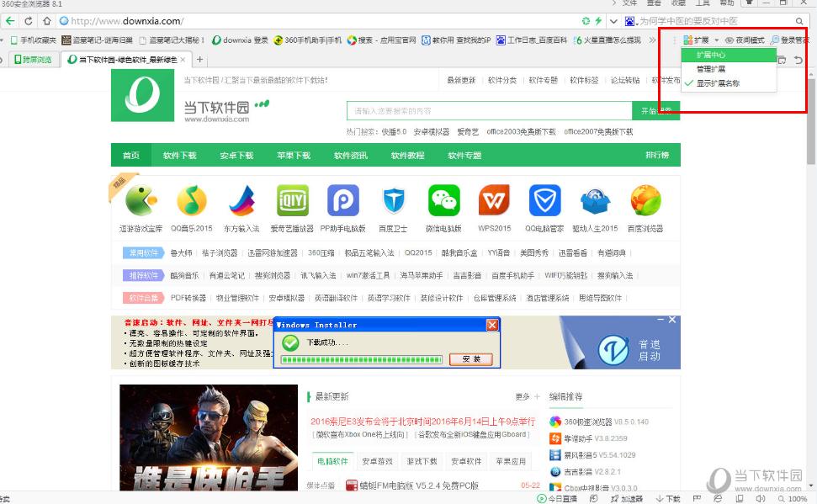
Task: Click the 加速器 speed booster icon
Action: [617, 498]
